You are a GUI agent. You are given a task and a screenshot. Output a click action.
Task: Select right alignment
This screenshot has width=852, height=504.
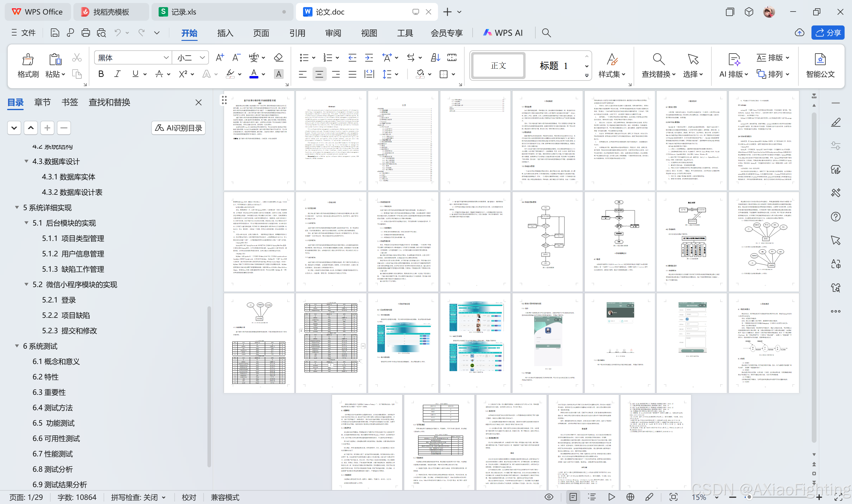[336, 74]
